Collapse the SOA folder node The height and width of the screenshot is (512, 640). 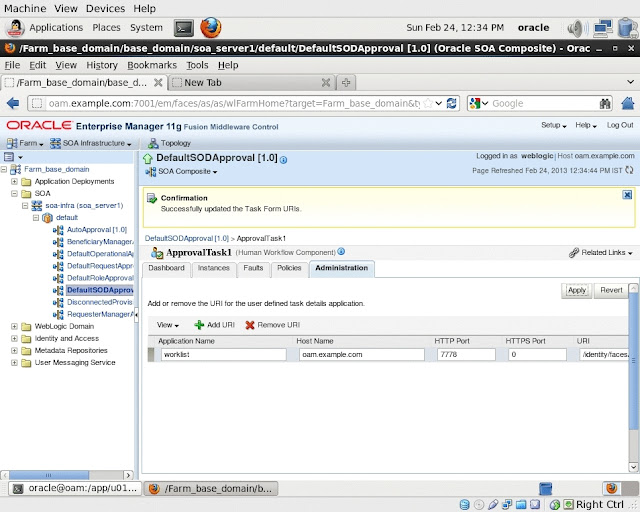click(14, 193)
